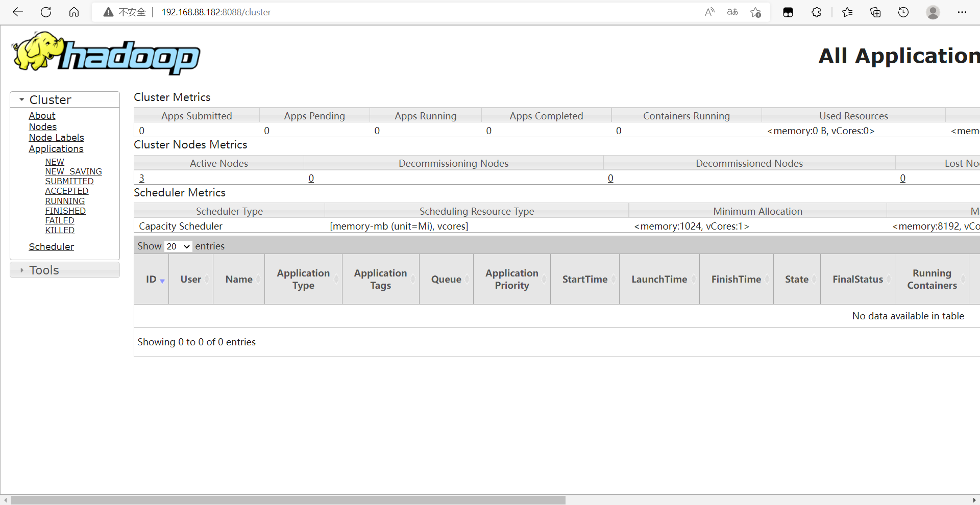Click the 'No data available in table' message

908,316
